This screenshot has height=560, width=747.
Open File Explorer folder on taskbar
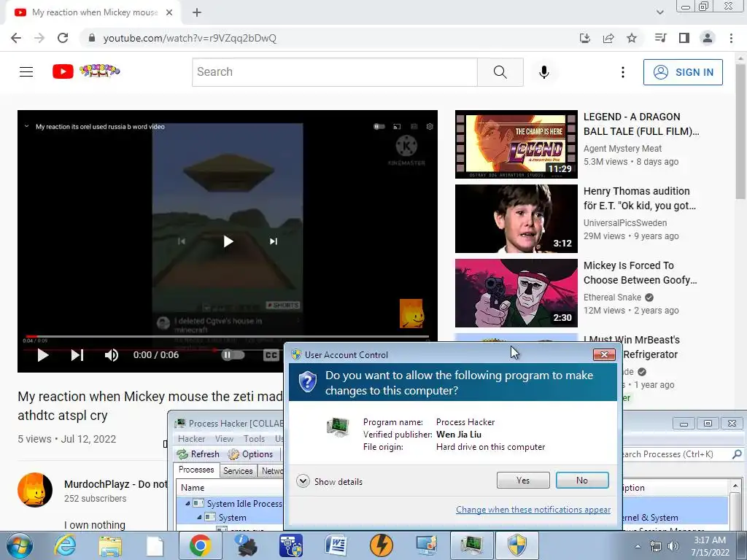(110, 545)
